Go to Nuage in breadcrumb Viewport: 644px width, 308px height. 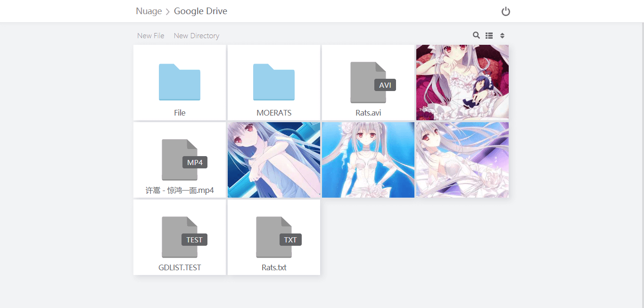(149, 11)
